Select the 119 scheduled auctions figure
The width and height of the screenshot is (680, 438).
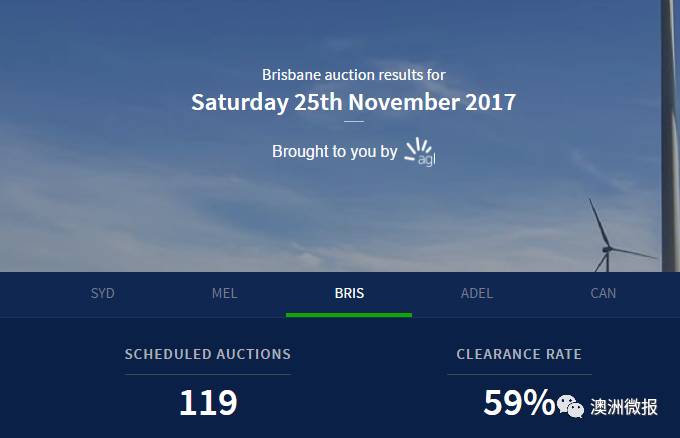pos(208,403)
